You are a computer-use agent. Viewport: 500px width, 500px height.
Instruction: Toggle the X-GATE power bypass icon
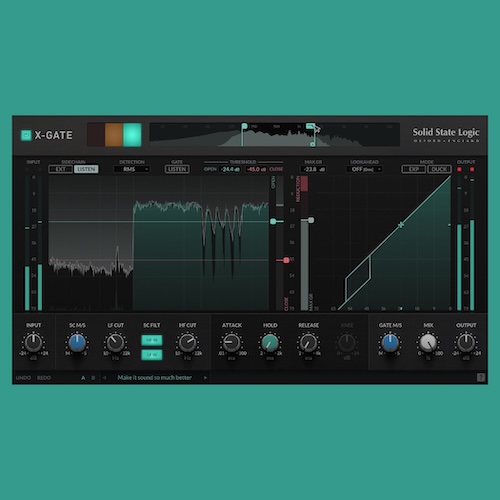26,135
